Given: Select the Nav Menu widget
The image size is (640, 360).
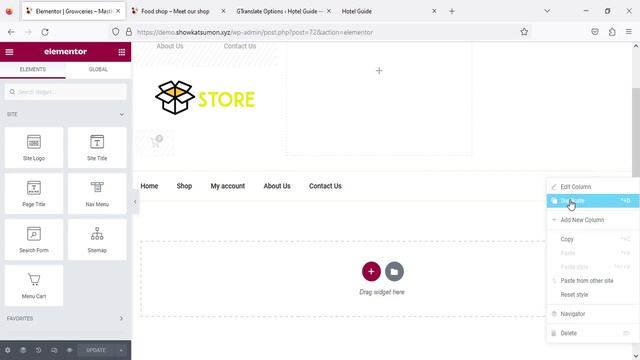Looking at the screenshot, I should click(97, 193).
